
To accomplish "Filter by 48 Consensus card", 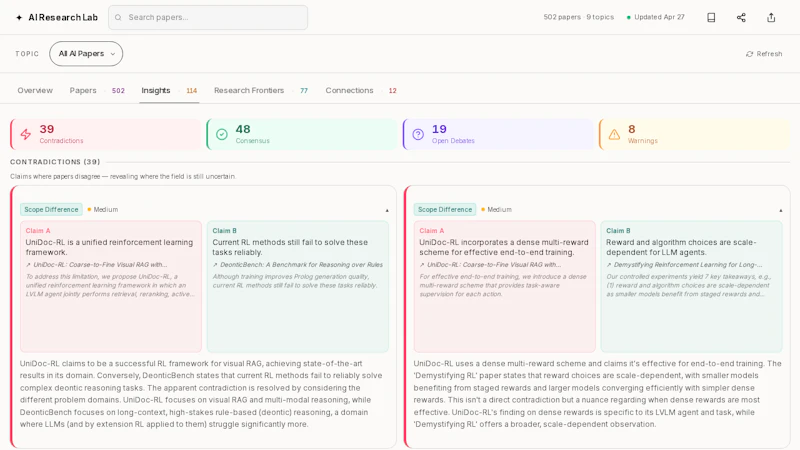I will tap(302, 134).
